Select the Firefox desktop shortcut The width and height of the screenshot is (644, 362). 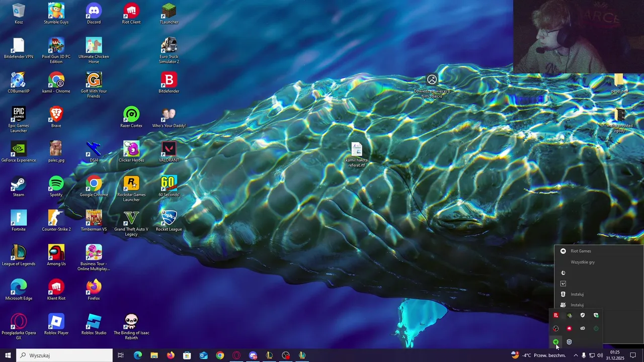94,290
